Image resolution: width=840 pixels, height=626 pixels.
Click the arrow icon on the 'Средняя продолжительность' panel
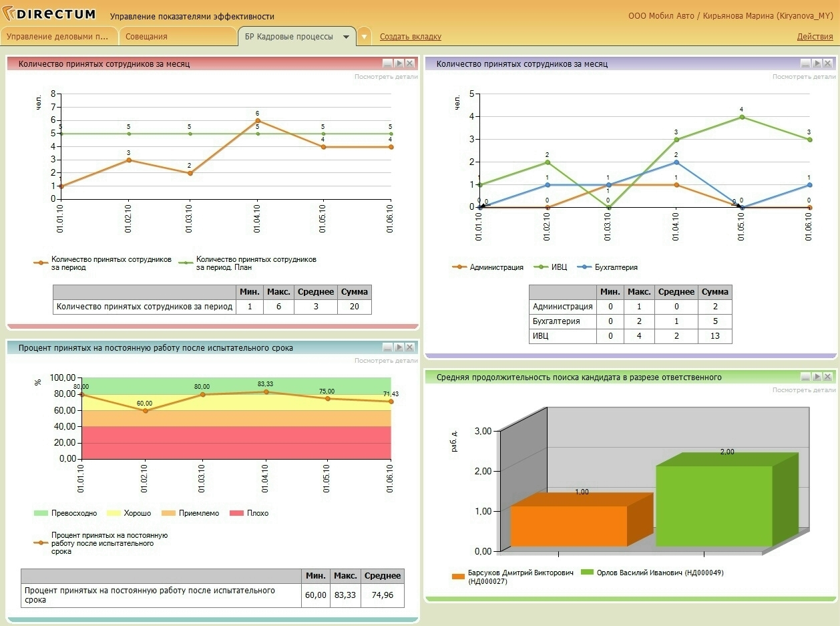[817, 377]
